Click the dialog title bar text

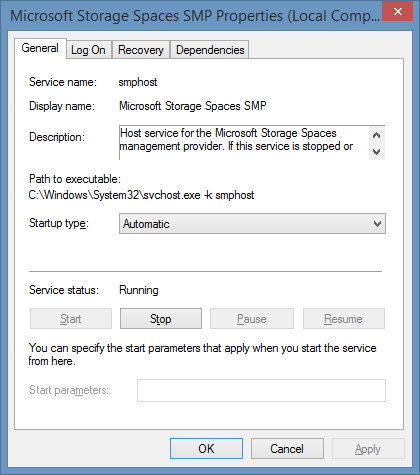[195, 16]
